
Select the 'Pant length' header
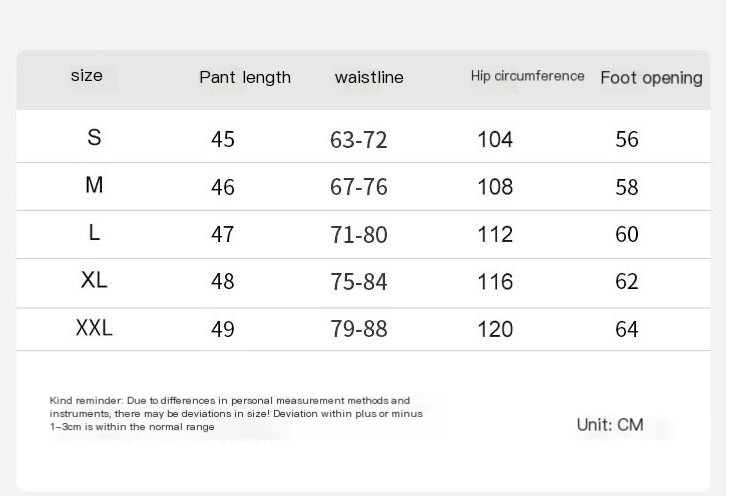click(x=245, y=77)
